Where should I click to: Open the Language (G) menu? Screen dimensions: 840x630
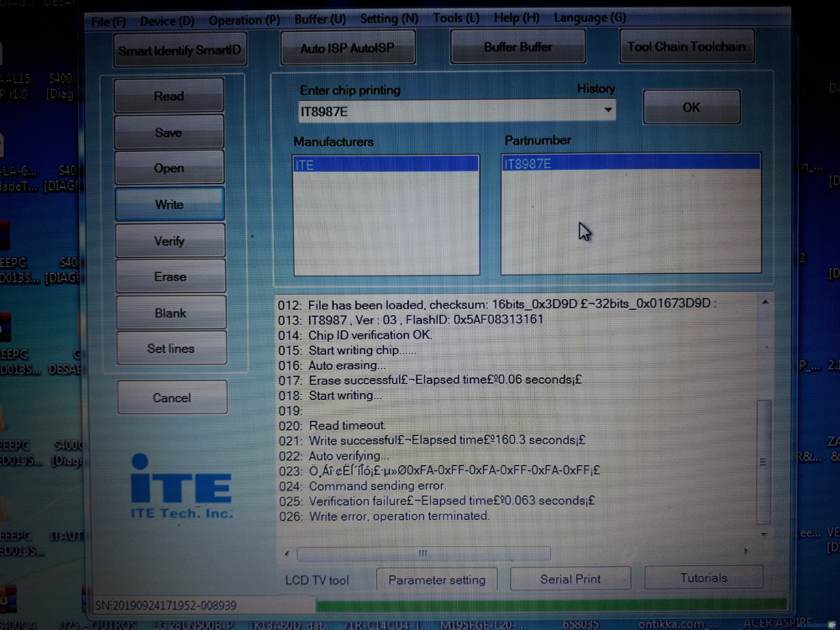click(590, 18)
